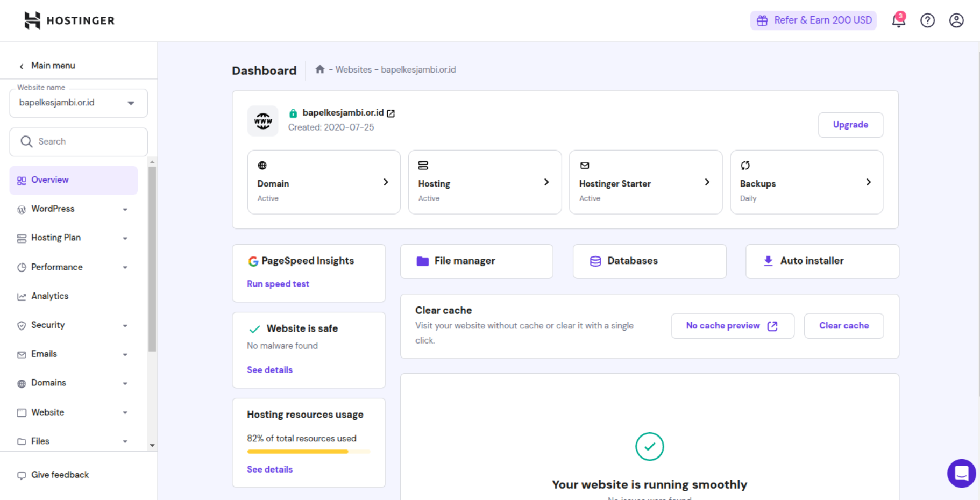Viewport: 980px width, 500px height.
Task: Expand the Performance sidebar section
Action: point(125,268)
